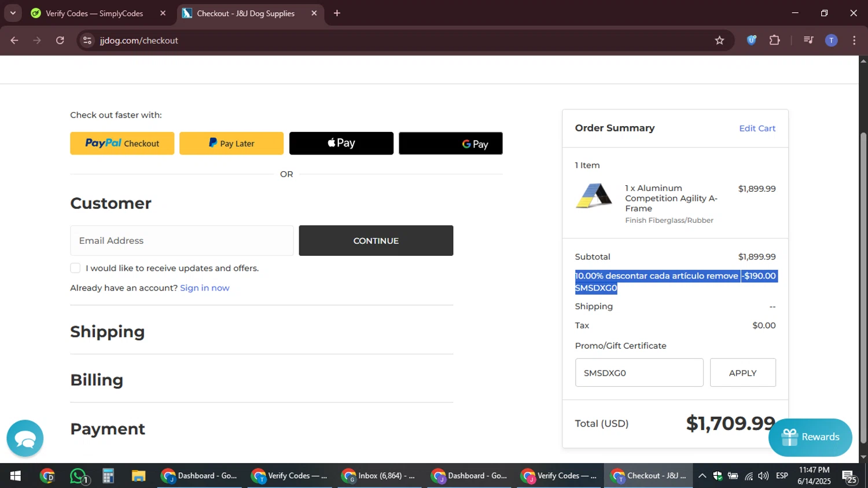Choose the PayPal Pay Later button
The width and height of the screenshot is (868, 488).
(x=231, y=143)
